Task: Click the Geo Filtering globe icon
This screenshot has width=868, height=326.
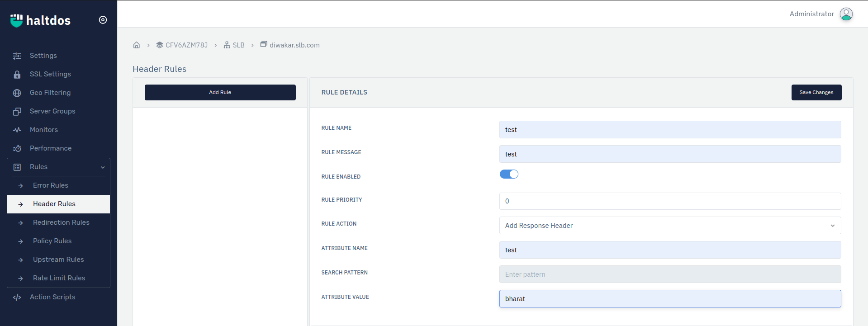Action: [17, 93]
